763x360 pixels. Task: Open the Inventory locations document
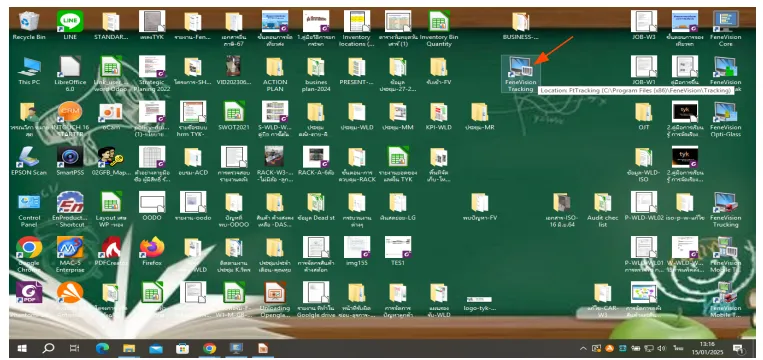[357, 28]
